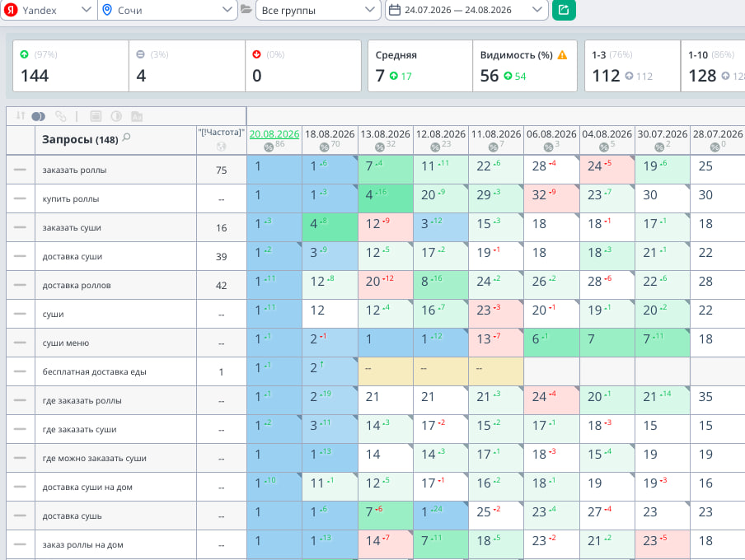Click the dash marker for заказать роллы row

point(20,170)
